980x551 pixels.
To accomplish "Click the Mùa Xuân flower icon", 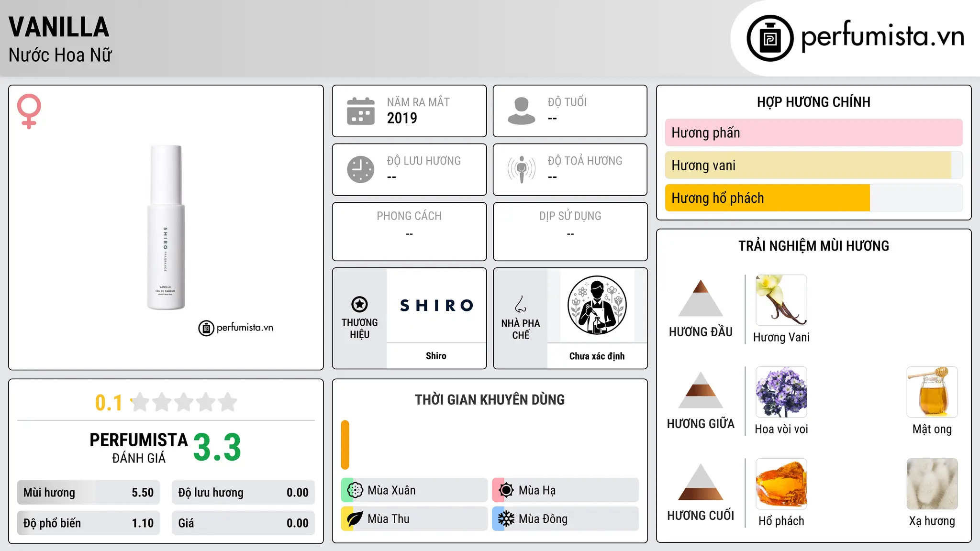I will point(355,490).
